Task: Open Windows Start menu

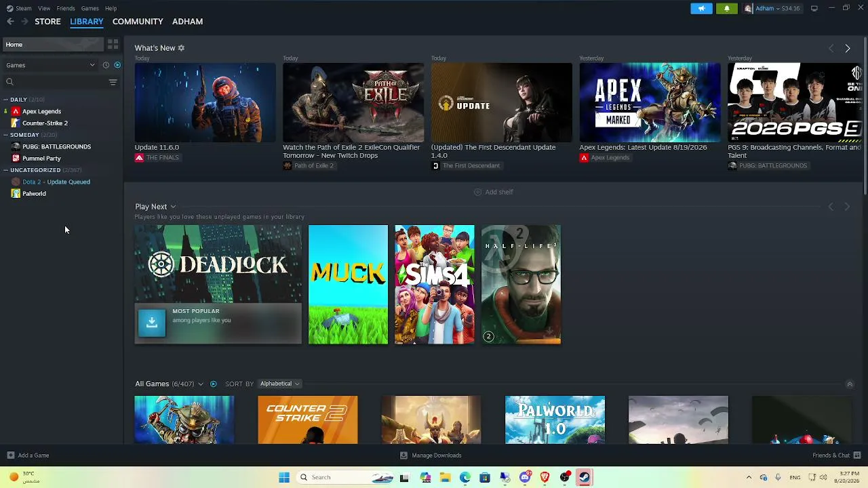Action: click(284, 477)
